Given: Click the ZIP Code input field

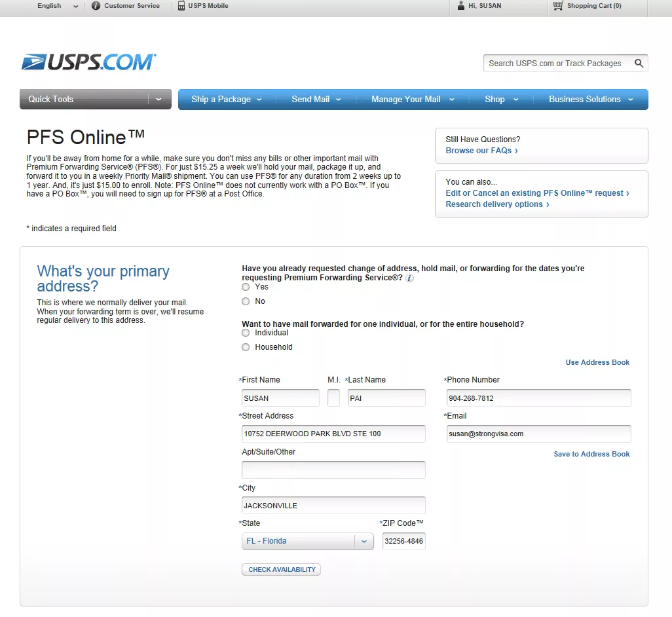Looking at the screenshot, I should [x=403, y=540].
